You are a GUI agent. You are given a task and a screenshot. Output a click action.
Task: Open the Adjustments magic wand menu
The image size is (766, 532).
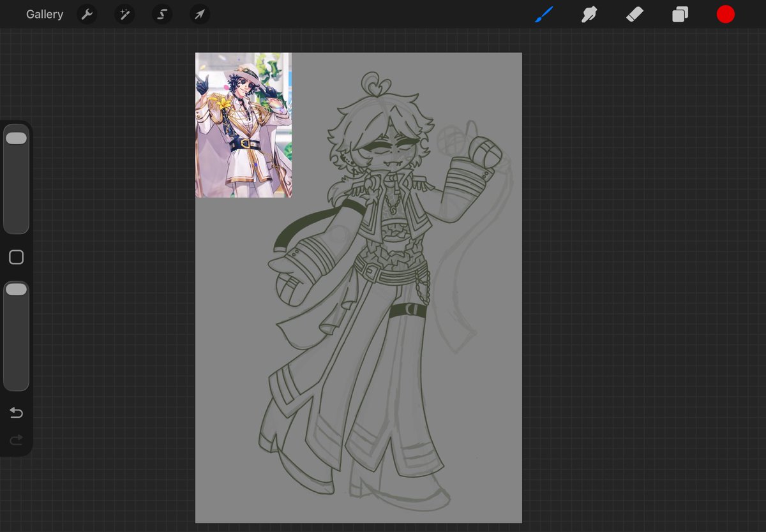pos(124,14)
